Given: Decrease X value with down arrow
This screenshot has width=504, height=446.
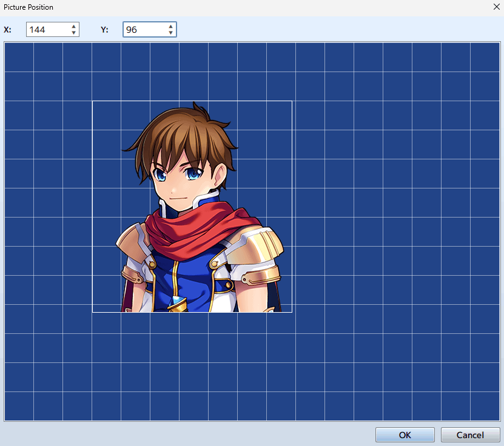Looking at the screenshot, I should pyautogui.click(x=74, y=33).
